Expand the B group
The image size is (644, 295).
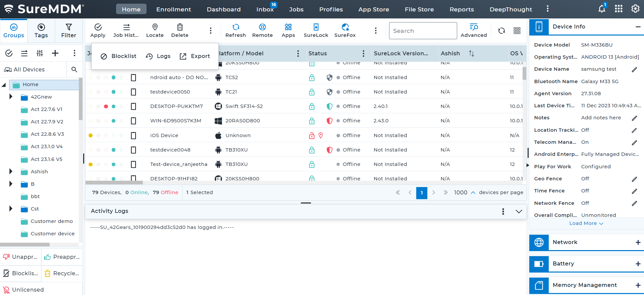(11, 184)
